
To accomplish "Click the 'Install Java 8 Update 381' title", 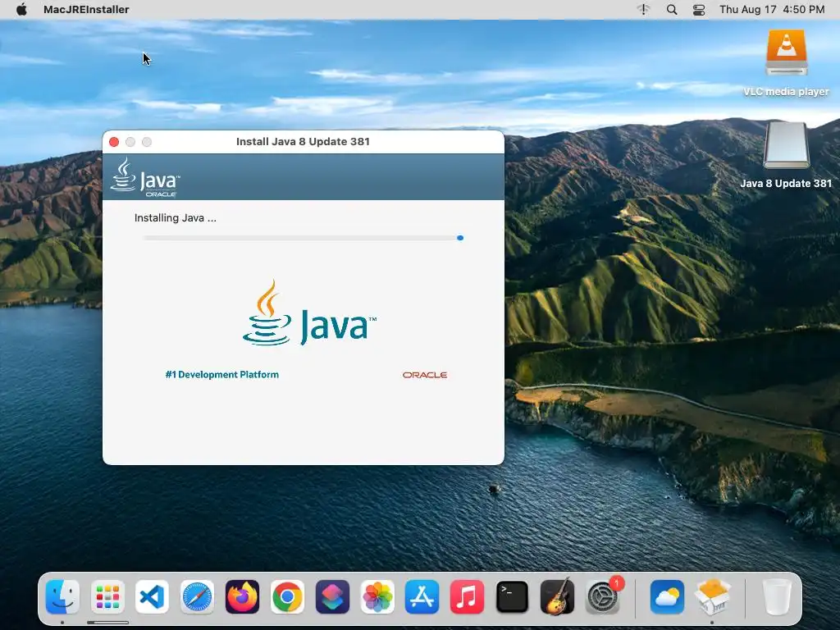I will (x=304, y=141).
